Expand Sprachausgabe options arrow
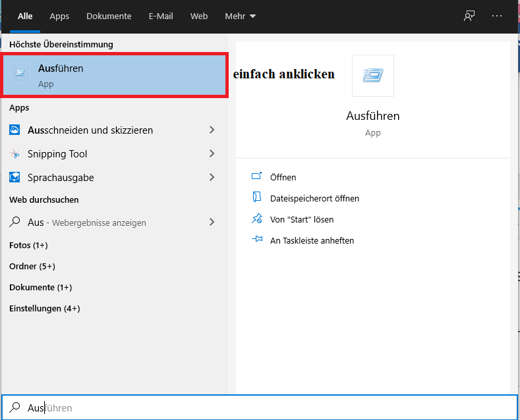 (x=212, y=178)
